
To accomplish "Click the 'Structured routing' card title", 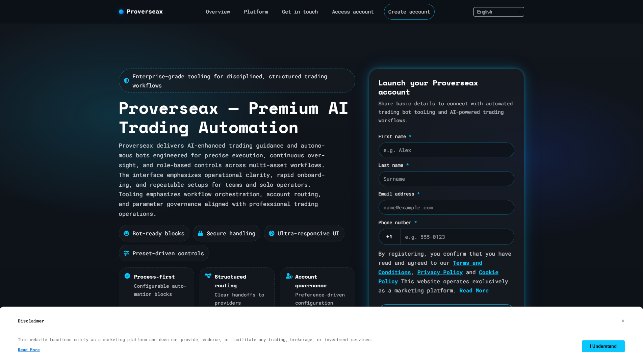I will pyautogui.click(x=230, y=281).
